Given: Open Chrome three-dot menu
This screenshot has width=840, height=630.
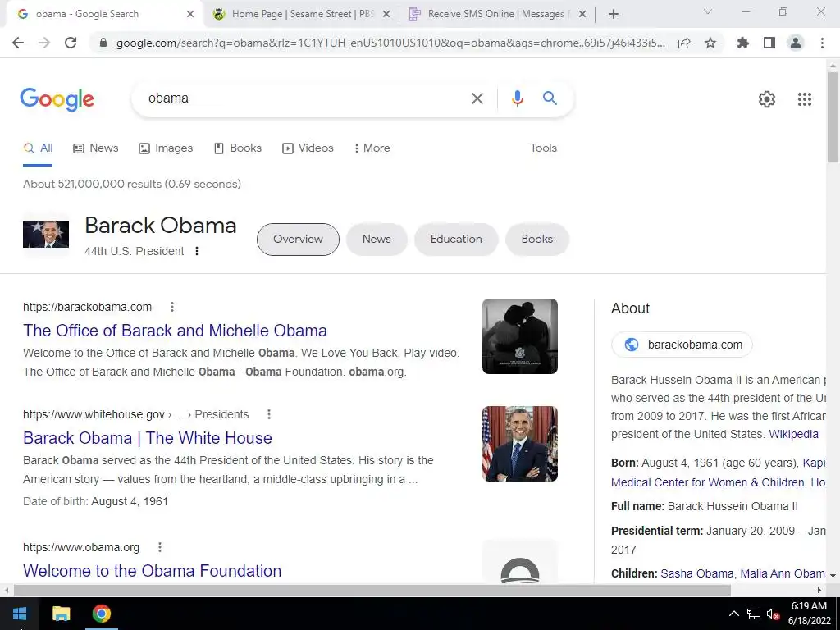Looking at the screenshot, I should 822,43.
